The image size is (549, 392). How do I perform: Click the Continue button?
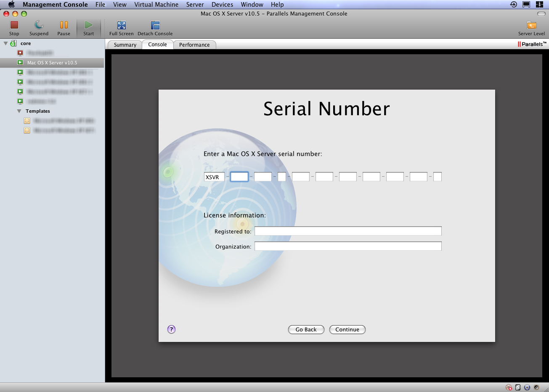[347, 329]
